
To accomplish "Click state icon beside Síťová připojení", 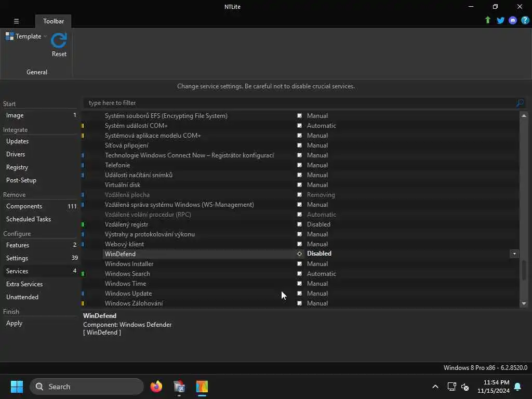I will tap(300, 145).
